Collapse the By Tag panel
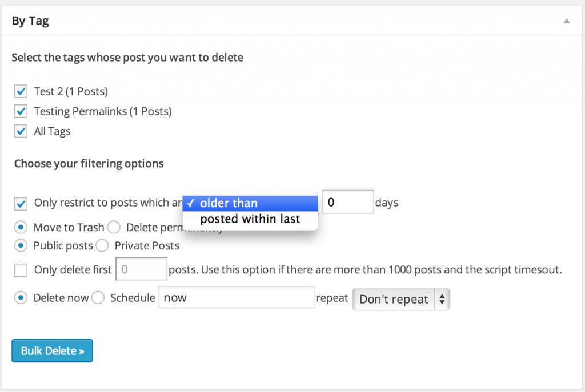The width and height of the screenshot is (585, 392). 566,20
